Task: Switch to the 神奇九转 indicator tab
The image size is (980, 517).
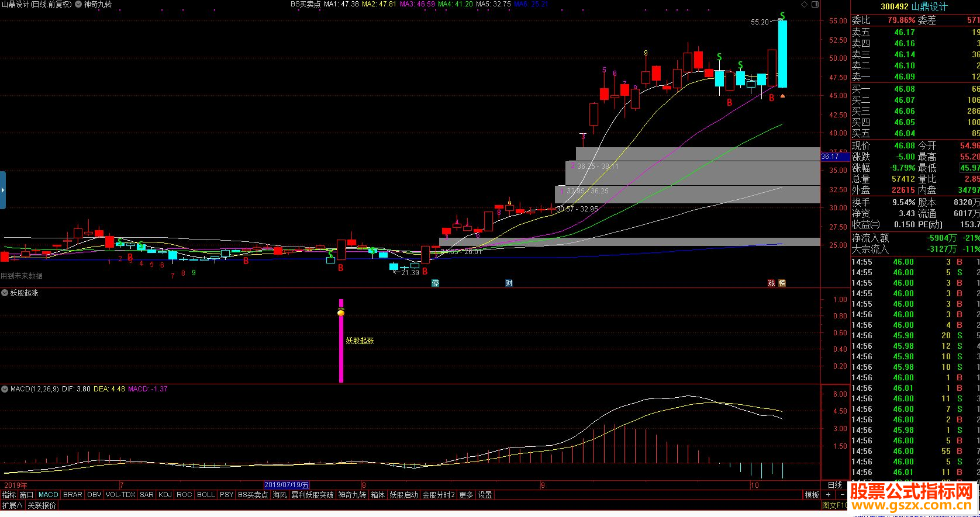Action: 353,495
